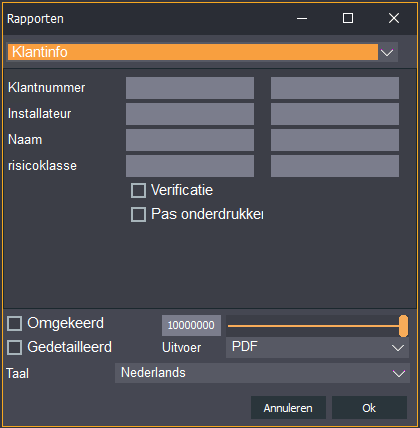Image resolution: width=420 pixels, height=428 pixels.
Task: Click the second Klantnummer input field
Action: pos(335,88)
